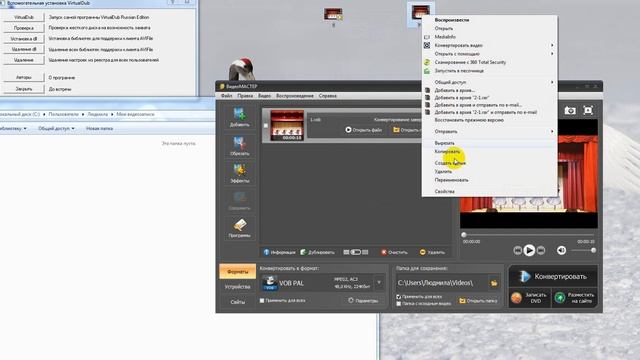Click VirtualDub button in installer window
This screenshot has width=640, height=360.
coord(24,18)
